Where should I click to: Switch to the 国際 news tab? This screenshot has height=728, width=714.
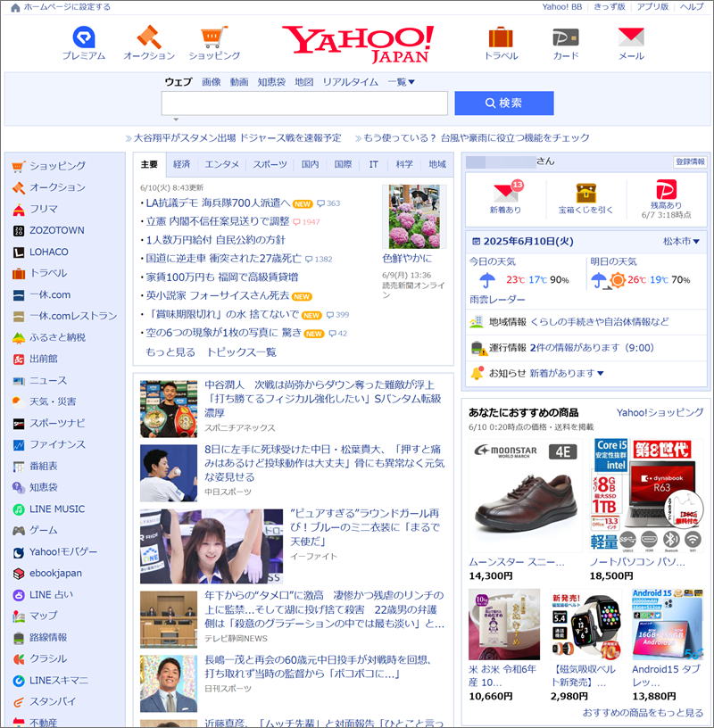pos(343,164)
